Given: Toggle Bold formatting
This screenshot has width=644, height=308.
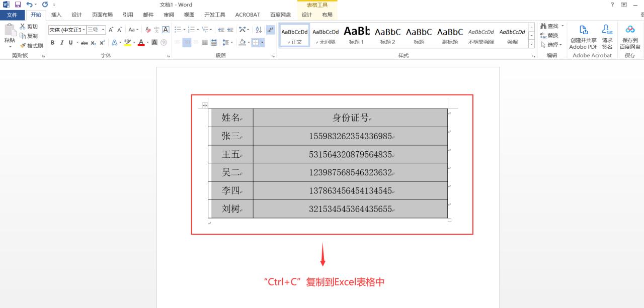Looking at the screenshot, I should tap(52, 43).
